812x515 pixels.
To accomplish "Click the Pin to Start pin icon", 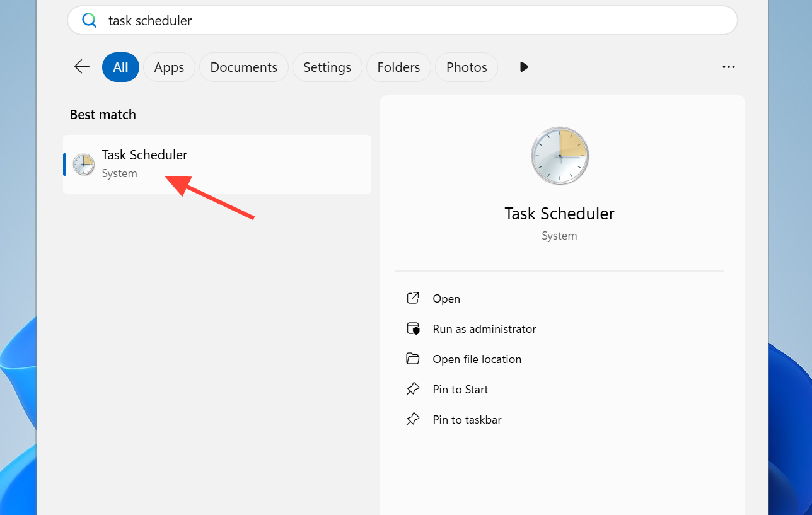I will coord(413,389).
